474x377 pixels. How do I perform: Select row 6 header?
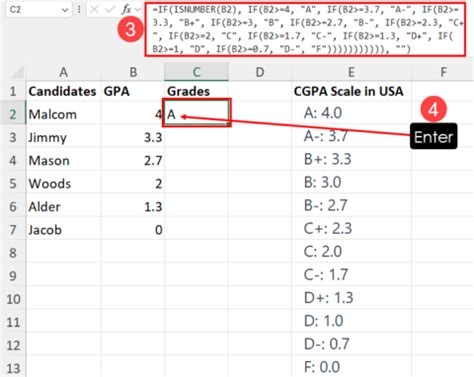pyautogui.click(x=13, y=206)
